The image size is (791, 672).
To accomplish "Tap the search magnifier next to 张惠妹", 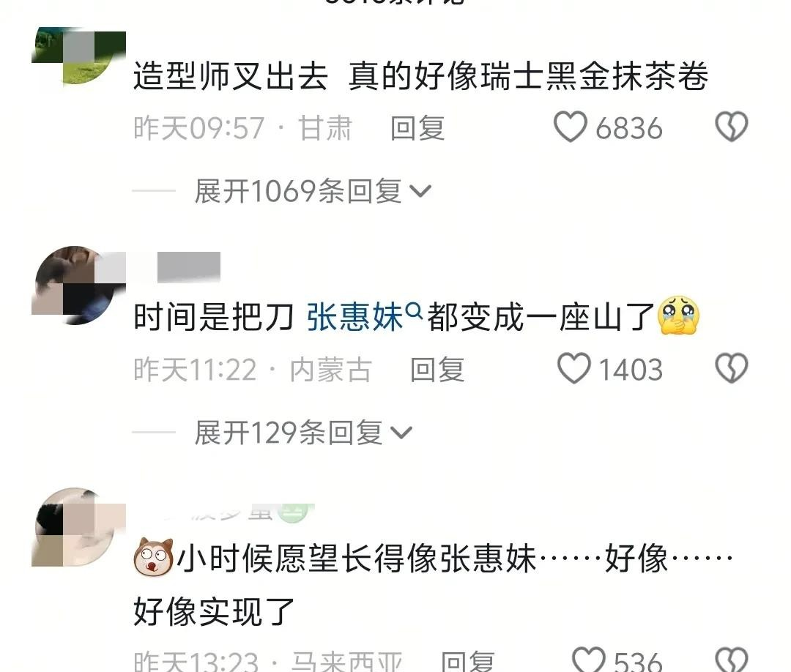I will pos(414,310).
